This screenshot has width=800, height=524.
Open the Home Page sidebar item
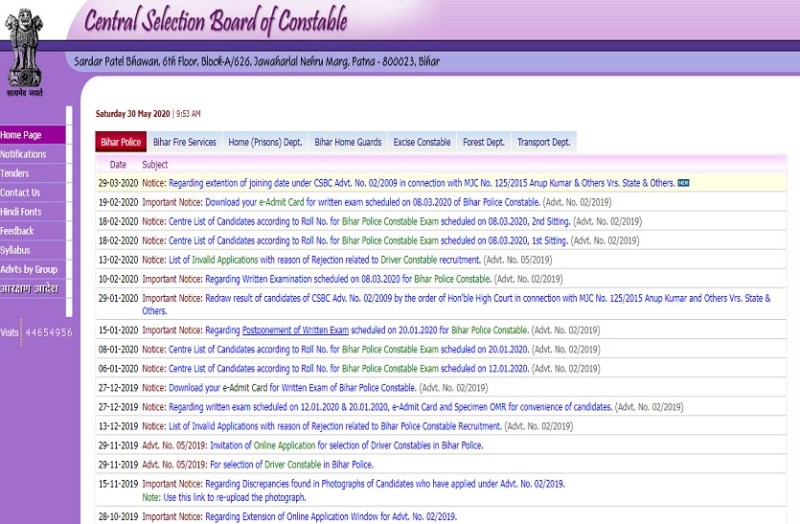[x=22, y=135]
